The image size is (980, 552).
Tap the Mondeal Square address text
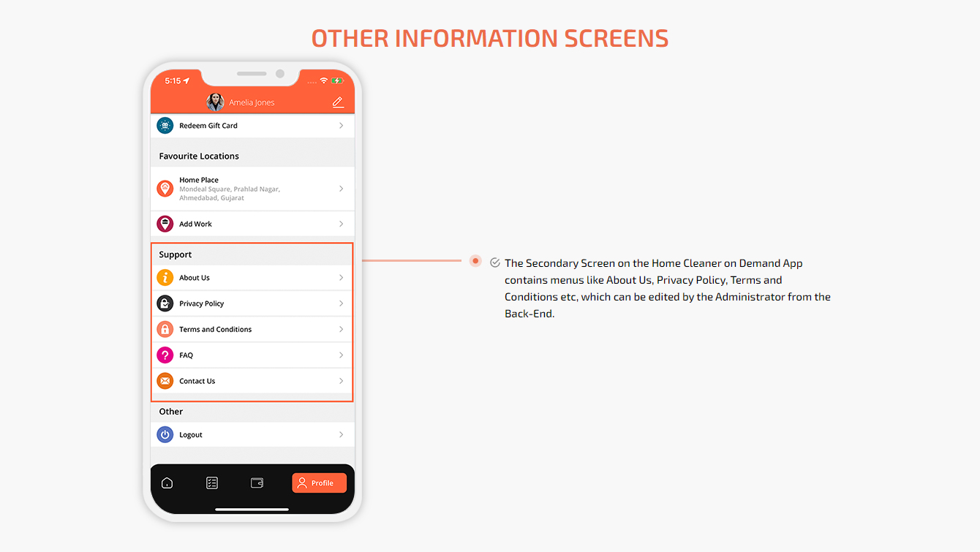pos(230,193)
